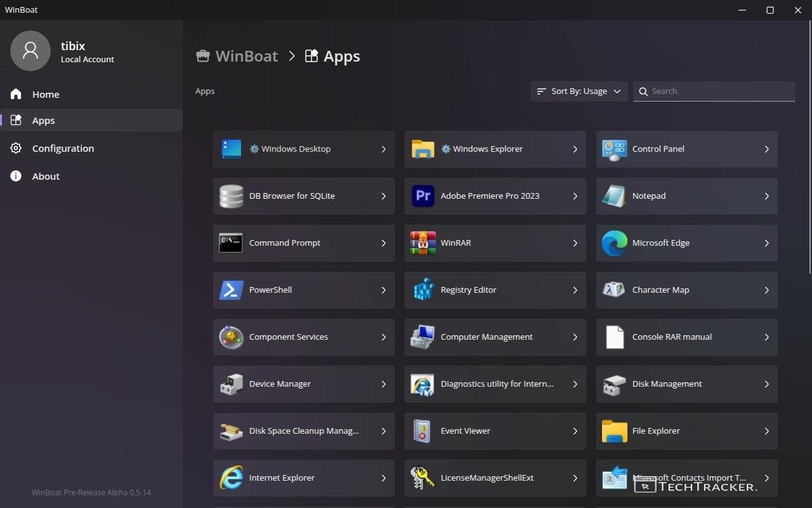Screen dimensions: 812x508
Task: Click the tibix user avatar
Action: pyautogui.click(x=30, y=51)
